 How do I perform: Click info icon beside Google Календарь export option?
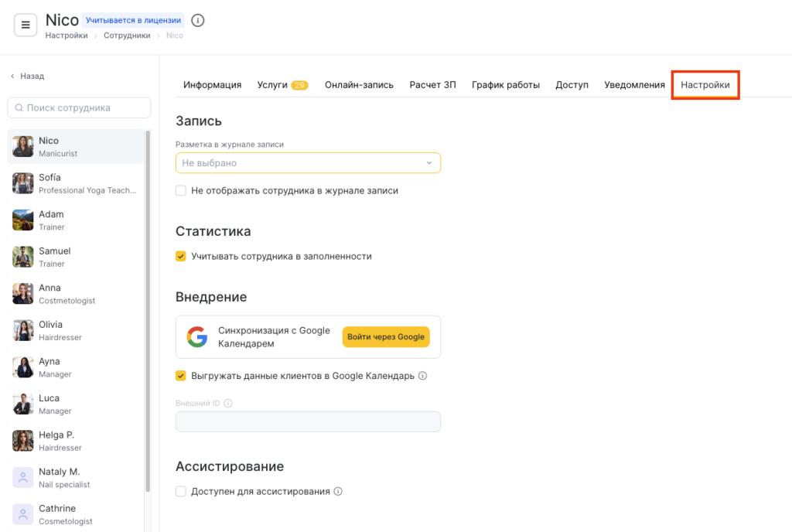[422, 376]
